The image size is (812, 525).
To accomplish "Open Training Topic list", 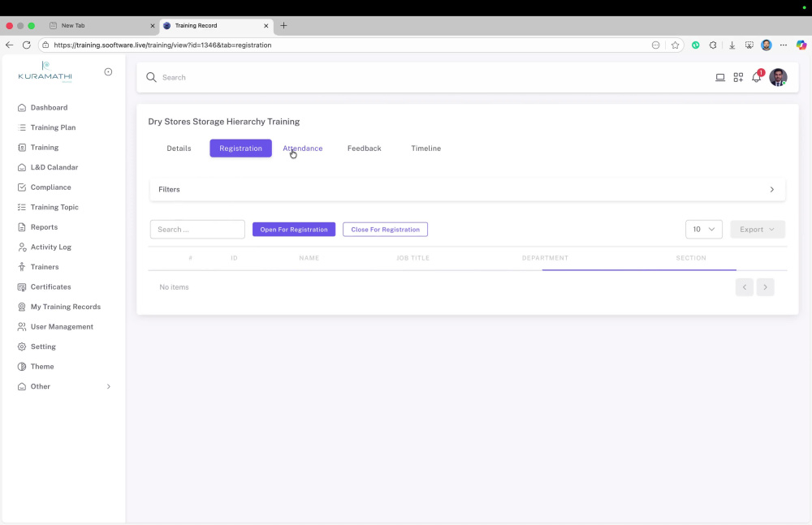I will click(54, 207).
